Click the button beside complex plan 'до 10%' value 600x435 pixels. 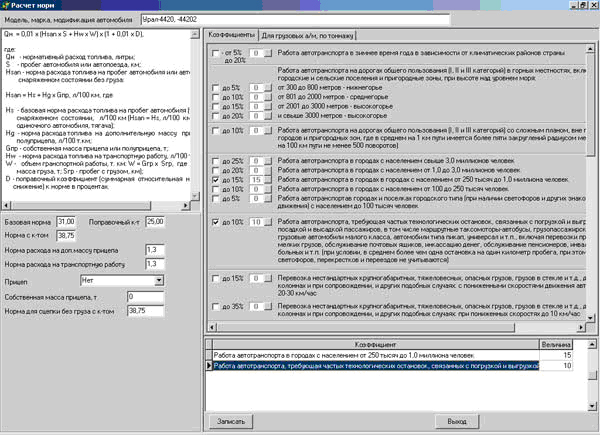[268, 131]
